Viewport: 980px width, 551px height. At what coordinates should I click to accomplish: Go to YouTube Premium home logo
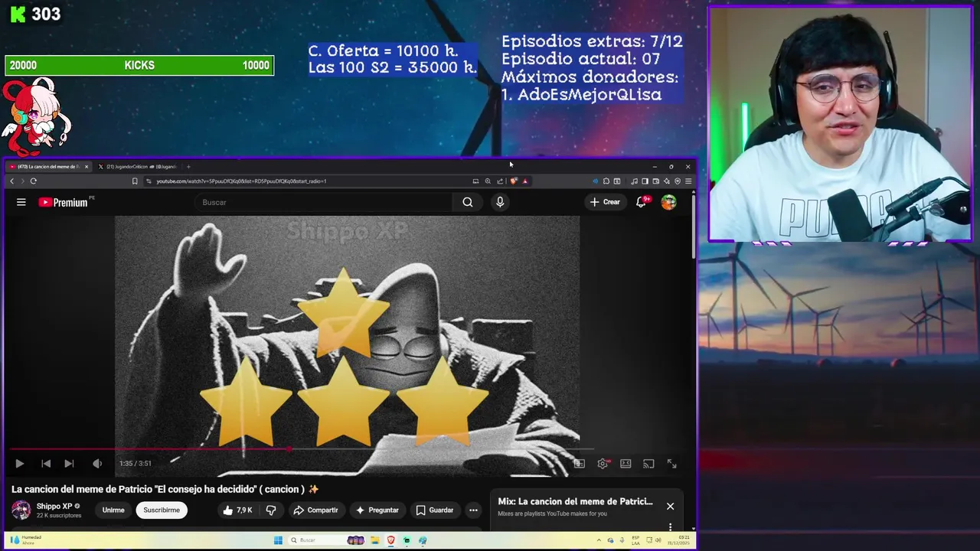(64, 202)
